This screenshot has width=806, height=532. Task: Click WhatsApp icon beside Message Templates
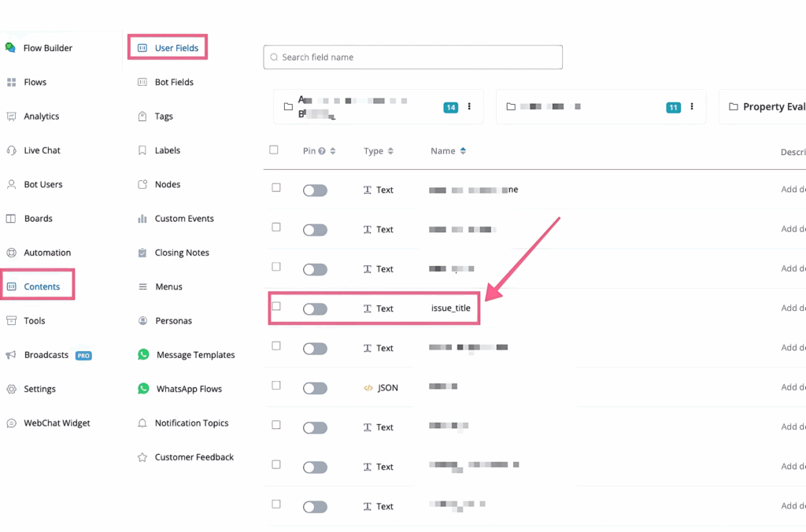point(143,355)
